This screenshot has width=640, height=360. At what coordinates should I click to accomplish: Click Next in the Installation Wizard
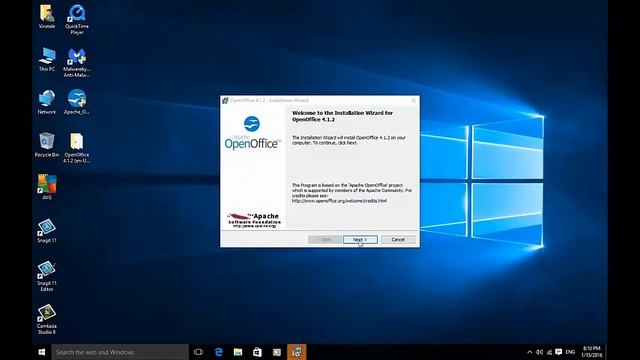tap(360, 240)
